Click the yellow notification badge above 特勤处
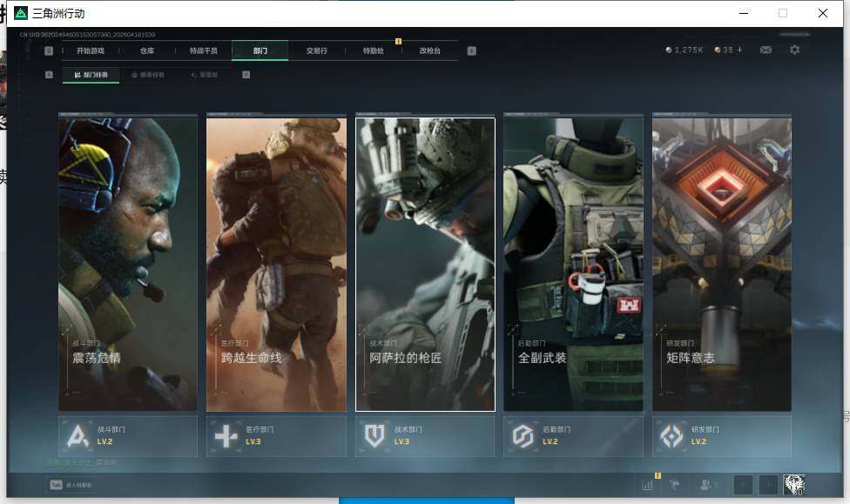Image resolution: width=850 pixels, height=504 pixels. [x=399, y=41]
